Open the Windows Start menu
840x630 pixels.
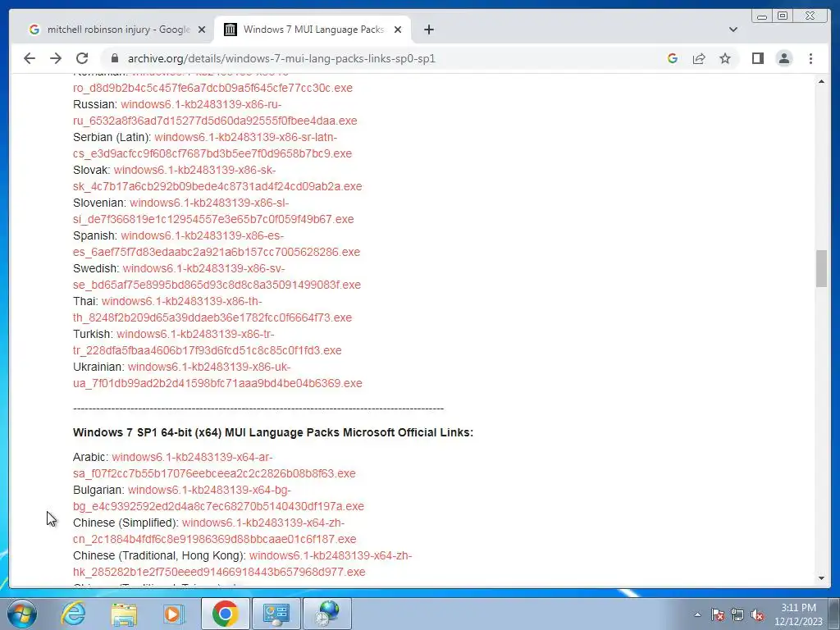tap(22, 614)
